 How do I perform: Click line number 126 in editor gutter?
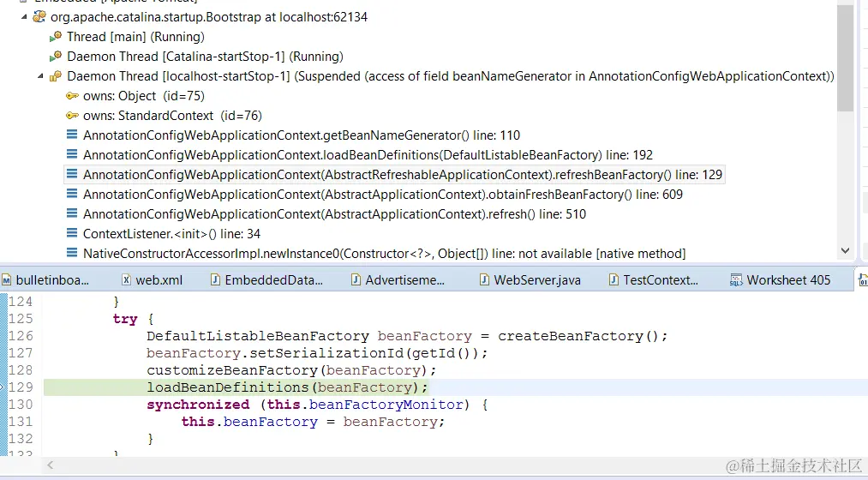coord(21,335)
